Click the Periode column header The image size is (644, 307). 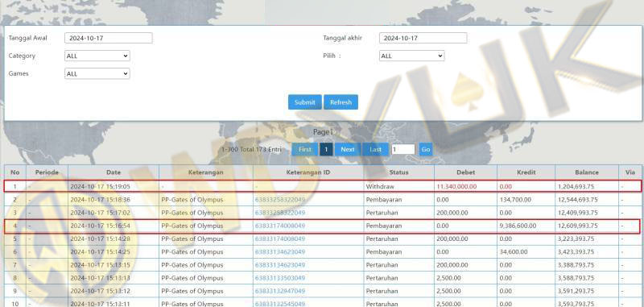tap(47, 172)
